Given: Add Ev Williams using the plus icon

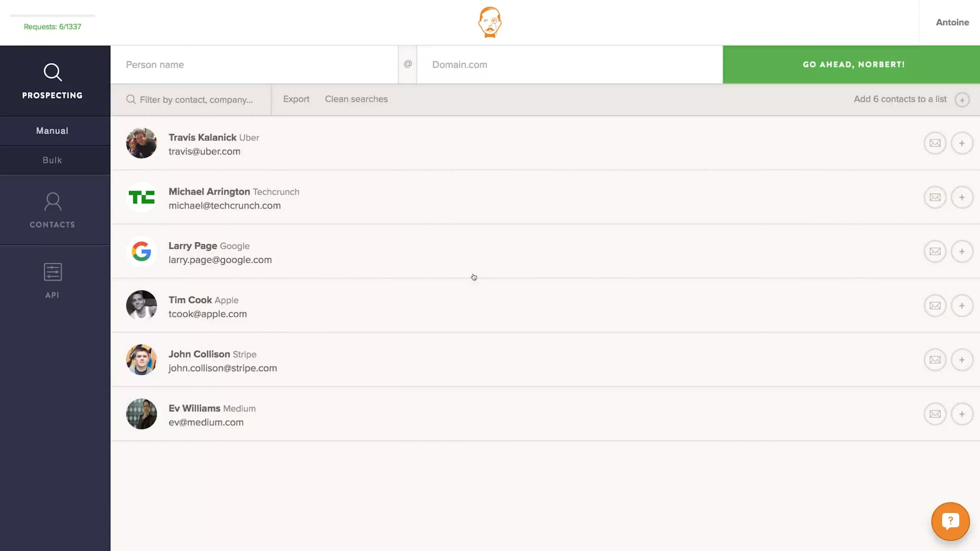Looking at the screenshot, I should point(963,414).
